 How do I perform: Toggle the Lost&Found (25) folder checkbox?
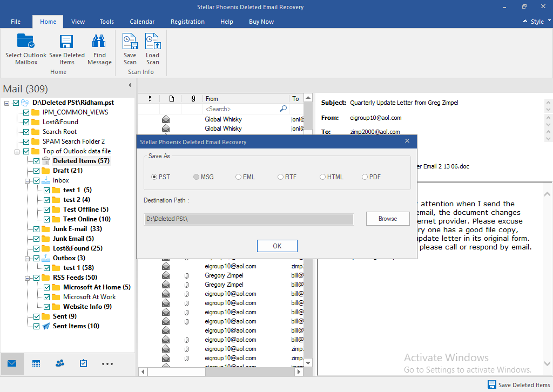(36, 248)
